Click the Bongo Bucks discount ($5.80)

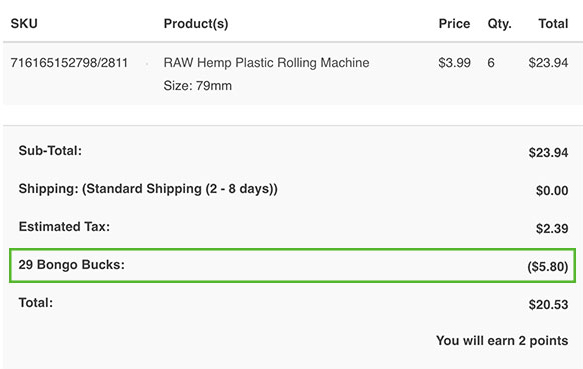(548, 267)
